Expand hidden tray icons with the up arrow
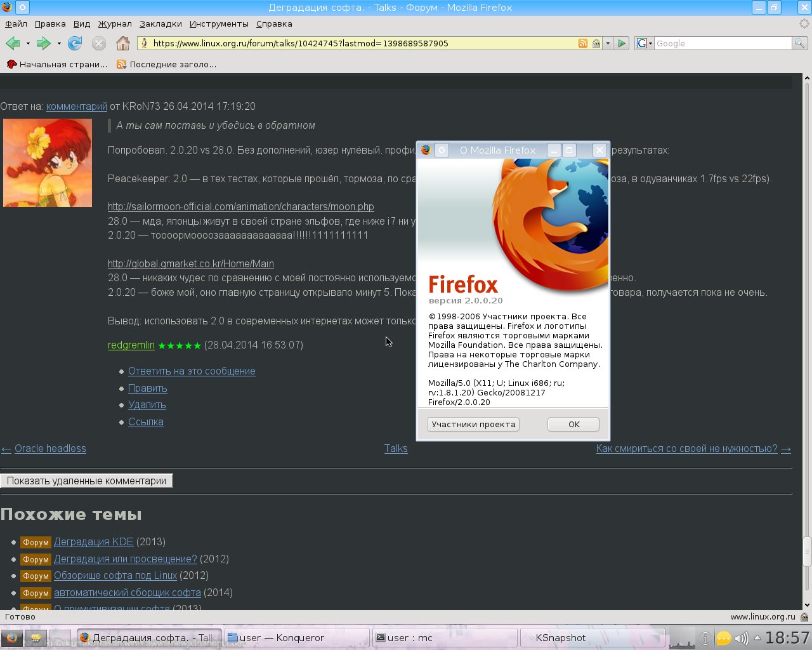812x650 pixels. point(757,638)
